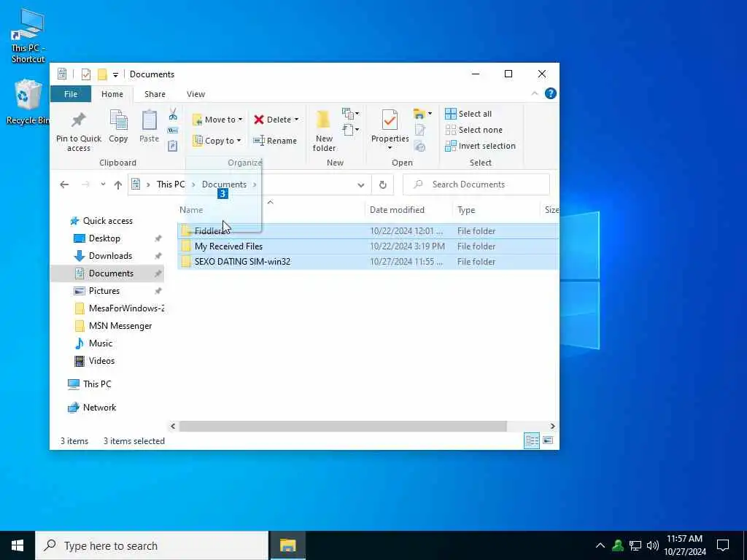Open Desktop in navigation pane
This screenshot has width=747, height=560.
(104, 238)
